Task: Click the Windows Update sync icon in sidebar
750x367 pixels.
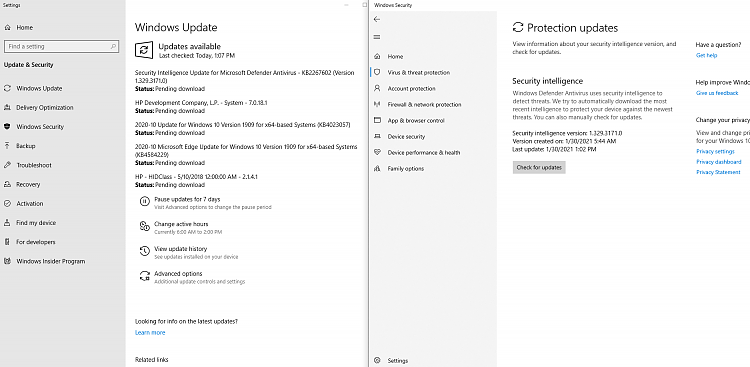Action: (7, 89)
